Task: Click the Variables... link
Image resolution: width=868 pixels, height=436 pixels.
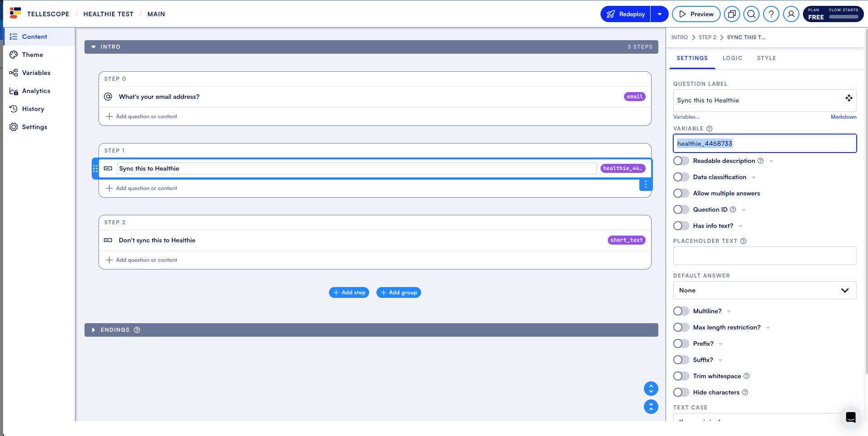Action: click(x=686, y=117)
